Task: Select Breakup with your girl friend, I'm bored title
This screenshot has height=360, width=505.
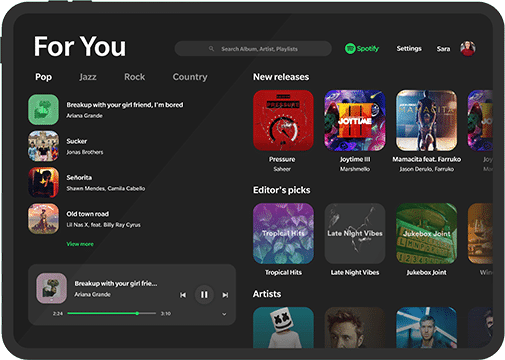Action: pyautogui.click(x=125, y=105)
